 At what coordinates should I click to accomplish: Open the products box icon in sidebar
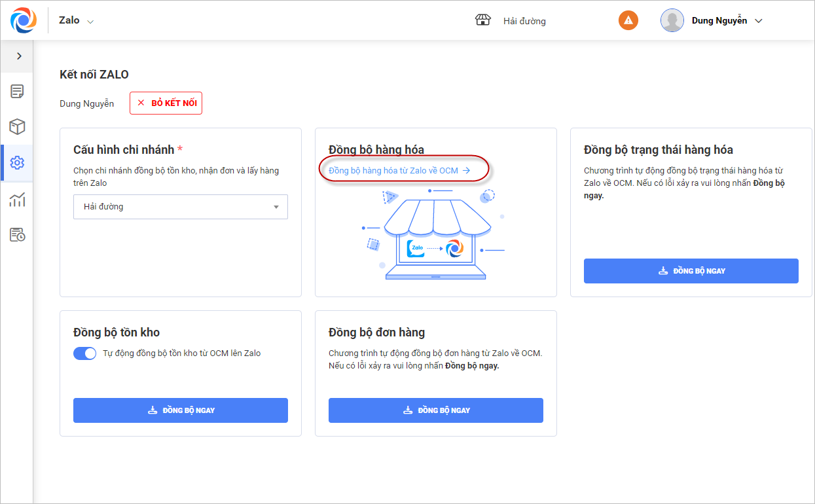(17, 127)
